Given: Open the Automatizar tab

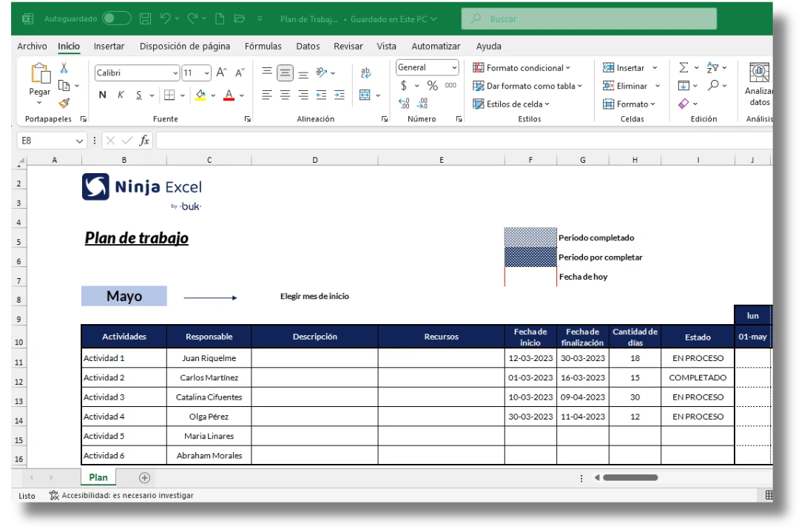Looking at the screenshot, I should pos(436,46).
